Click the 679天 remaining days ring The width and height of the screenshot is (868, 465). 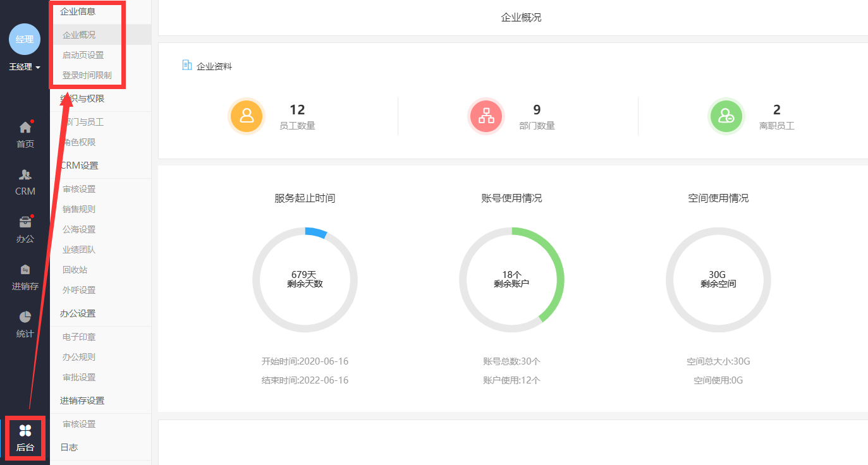coord(305,279)
